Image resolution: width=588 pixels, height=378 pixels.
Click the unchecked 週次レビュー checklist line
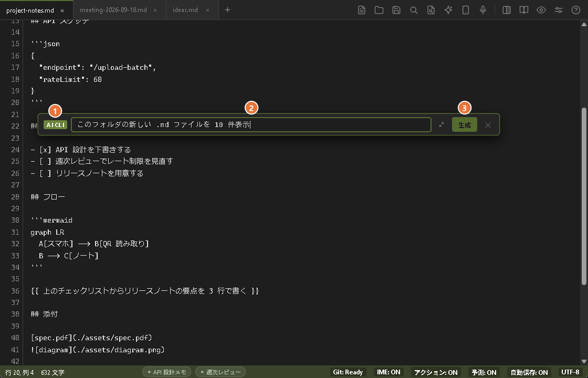point(102,161)
